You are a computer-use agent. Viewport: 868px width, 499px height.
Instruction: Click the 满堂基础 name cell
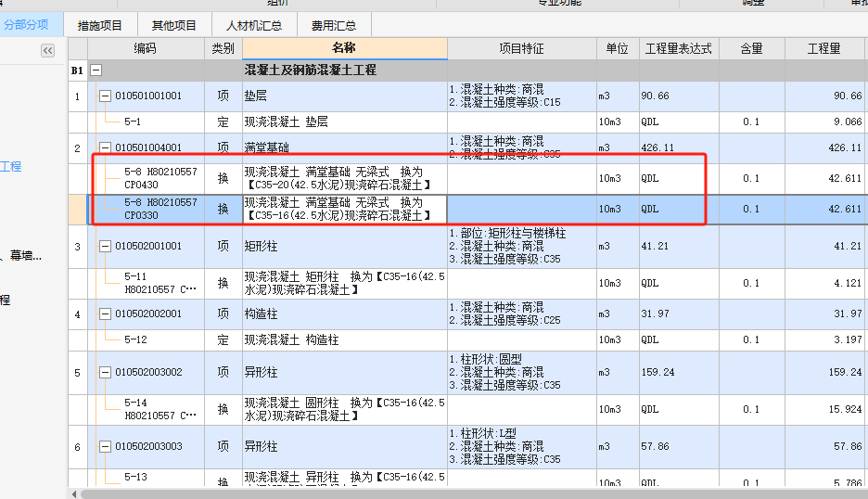point(344,147)
